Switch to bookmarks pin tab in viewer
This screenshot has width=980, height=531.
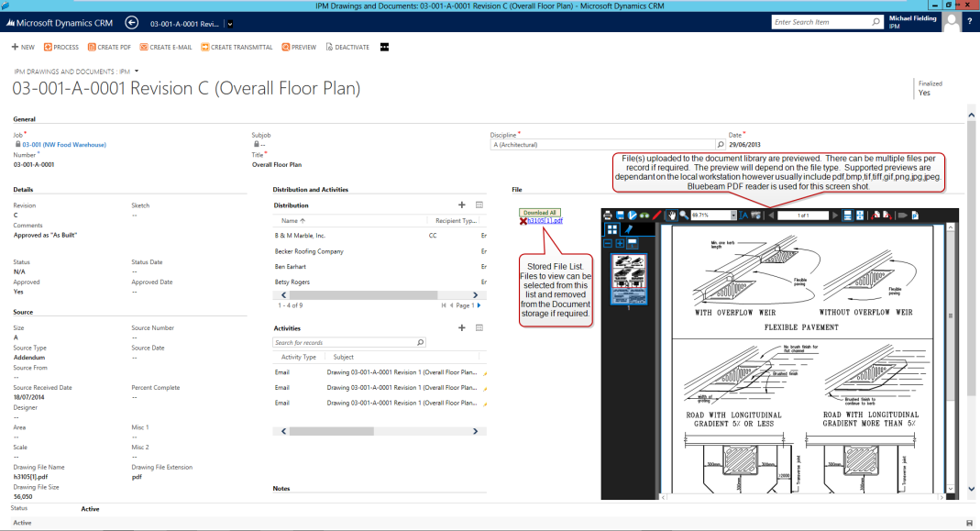[628, 229]
